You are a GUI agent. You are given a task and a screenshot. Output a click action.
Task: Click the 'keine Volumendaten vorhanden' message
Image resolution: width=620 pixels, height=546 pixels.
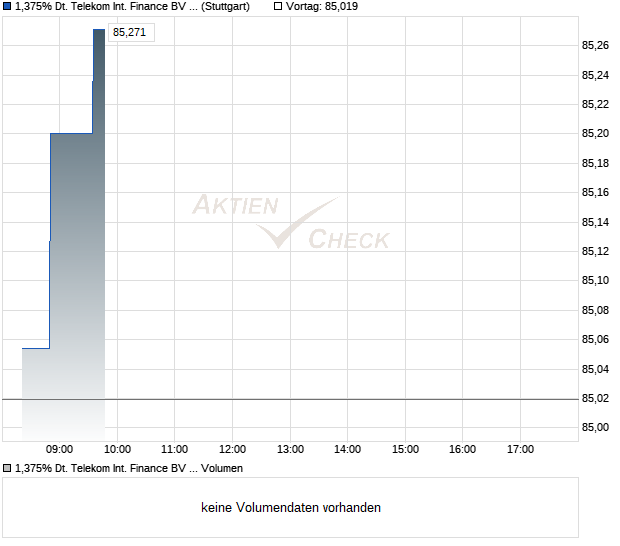pyautogui.click(x=291, y=508)
